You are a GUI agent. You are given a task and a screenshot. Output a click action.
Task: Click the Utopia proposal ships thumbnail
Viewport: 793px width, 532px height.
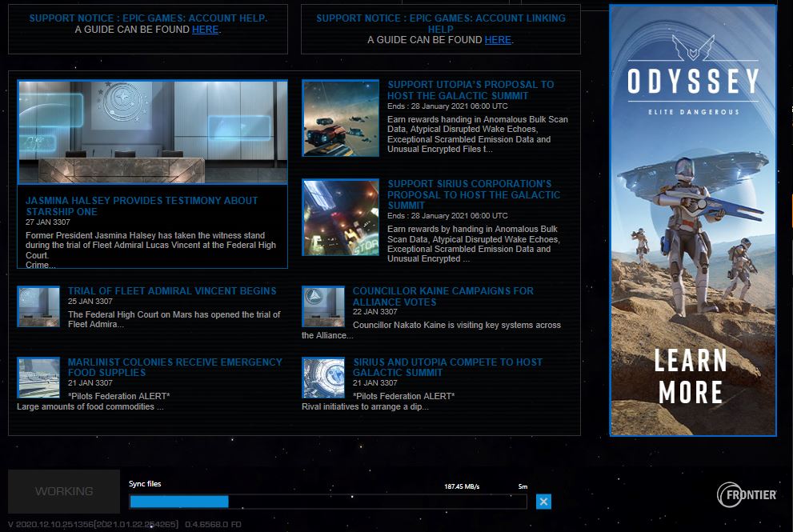(340, 118)
